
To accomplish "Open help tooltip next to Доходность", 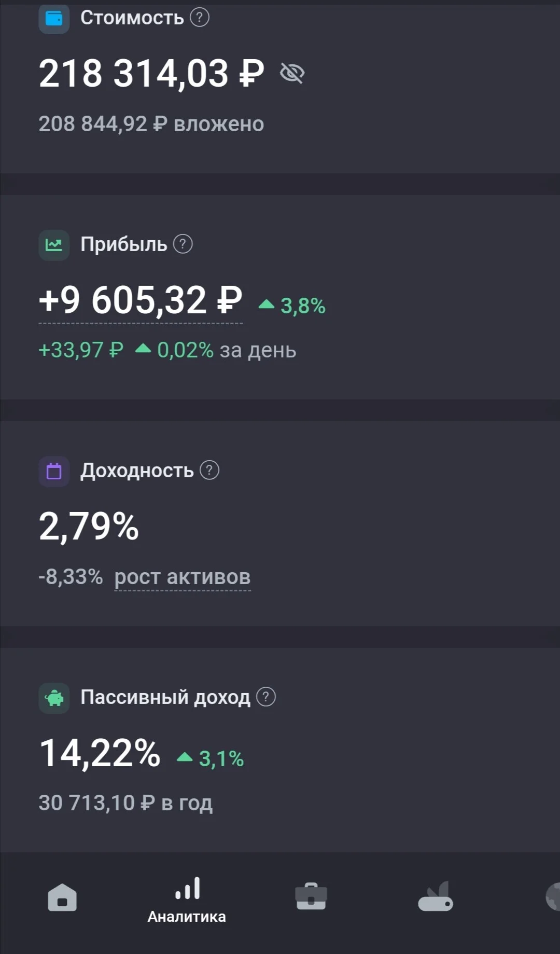I will click(x=209, y=470).
